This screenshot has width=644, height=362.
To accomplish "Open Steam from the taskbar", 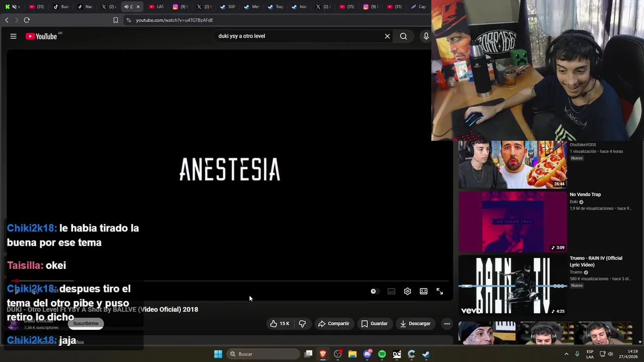I will pyautogui.click(x=426, y=354).
